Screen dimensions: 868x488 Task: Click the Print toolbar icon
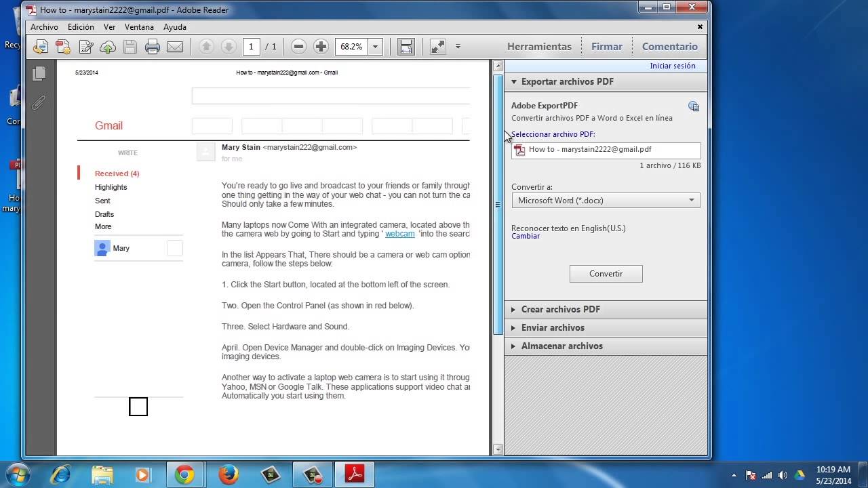[x=153, y=47]
